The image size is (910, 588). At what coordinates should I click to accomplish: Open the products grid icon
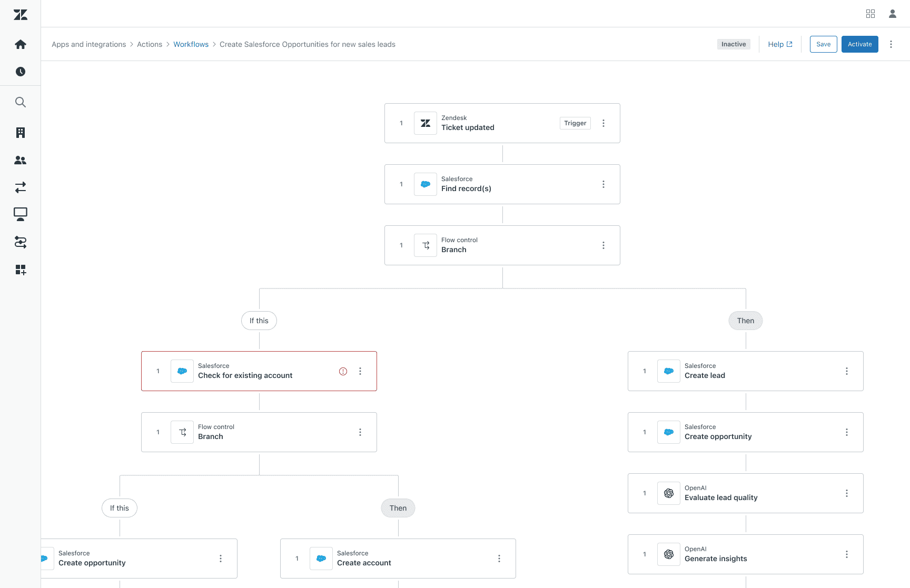coord(871,14)
